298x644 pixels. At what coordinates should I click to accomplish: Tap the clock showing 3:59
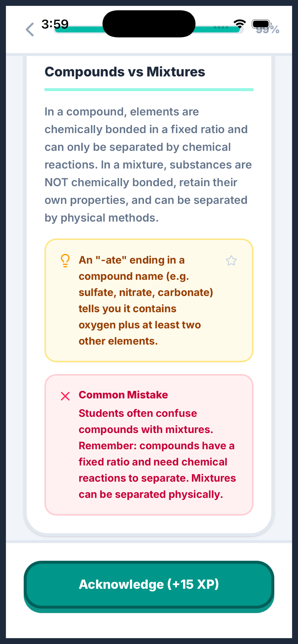(x=55, y=24)
